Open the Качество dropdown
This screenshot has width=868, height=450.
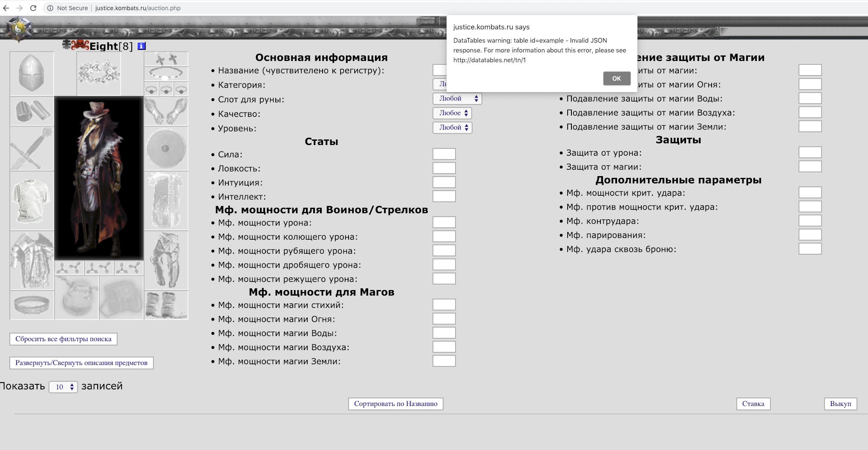pos(453,113)
